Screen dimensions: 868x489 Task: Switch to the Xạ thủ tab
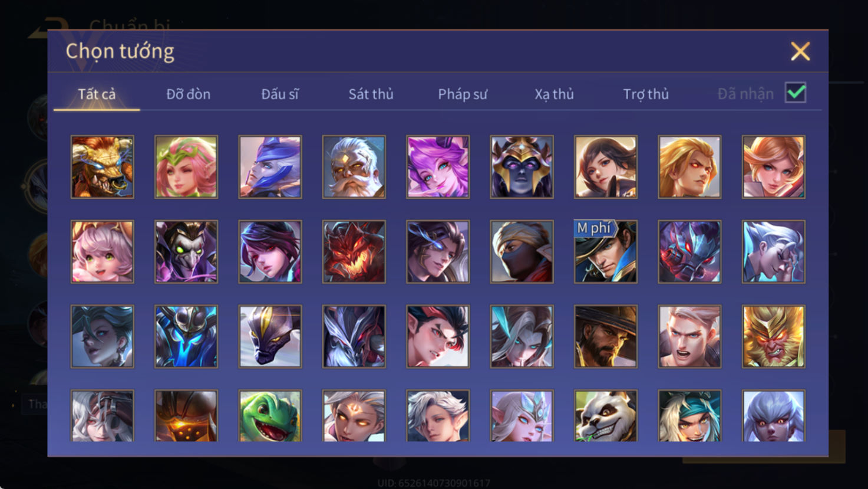click(554, 94)
